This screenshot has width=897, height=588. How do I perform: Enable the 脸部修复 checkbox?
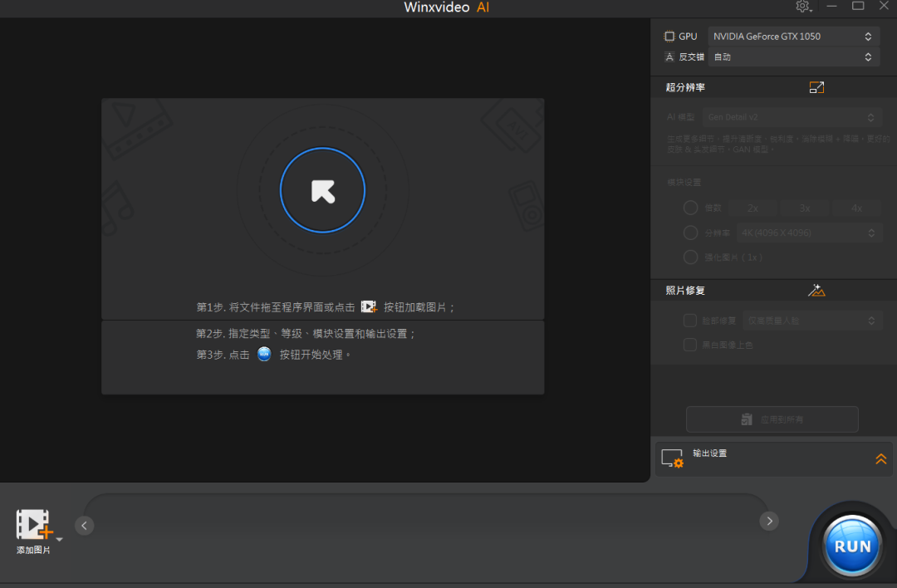point(690,321)
